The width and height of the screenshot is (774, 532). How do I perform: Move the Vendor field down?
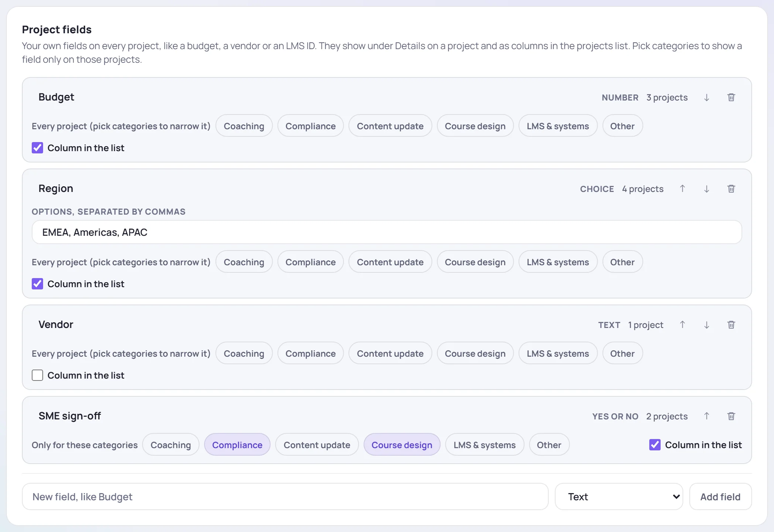706,325
